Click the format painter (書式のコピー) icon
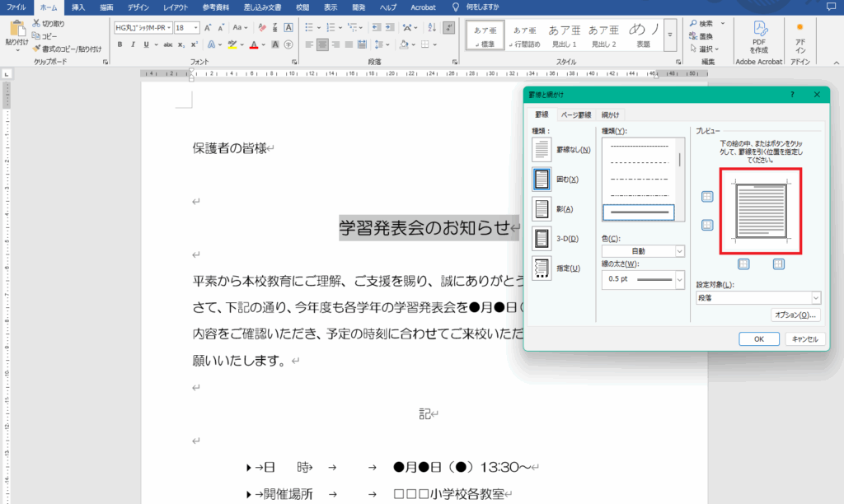Screen dimensions: 844x504 tap(37, 49)
